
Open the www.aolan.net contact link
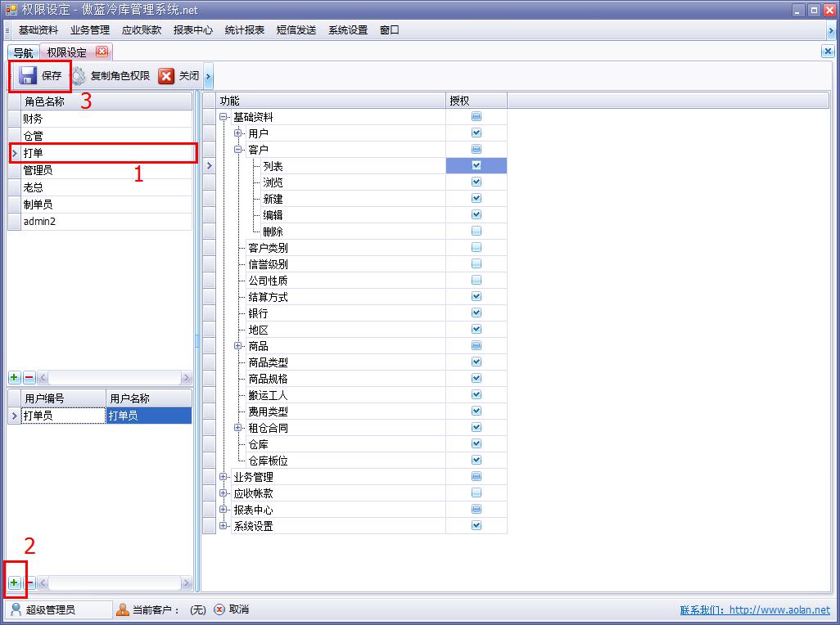779,610
